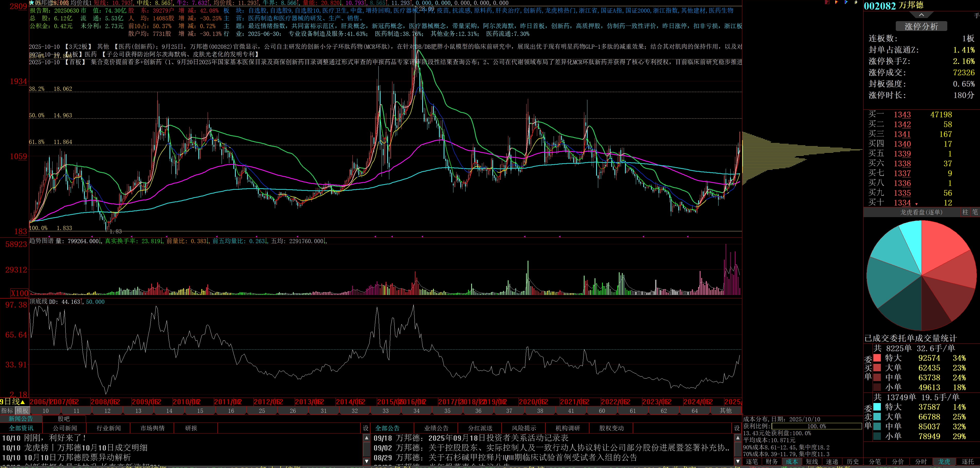Click the yellow notebook icon atop chart

click(x=856, y=2)
